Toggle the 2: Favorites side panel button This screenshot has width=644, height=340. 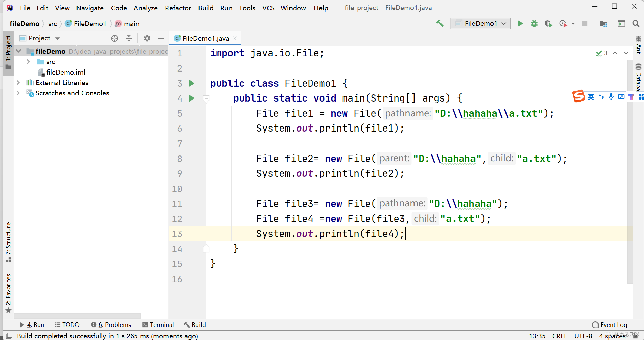coord(8,293)
